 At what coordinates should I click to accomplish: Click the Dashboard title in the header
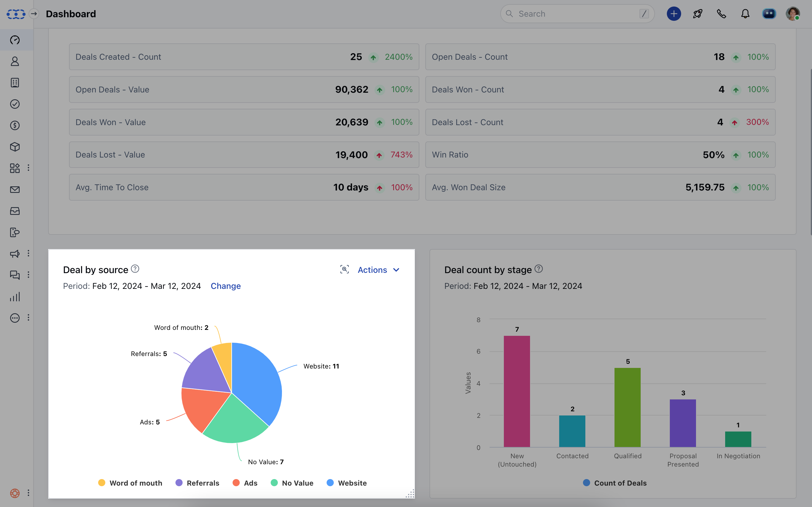point(71,14)
